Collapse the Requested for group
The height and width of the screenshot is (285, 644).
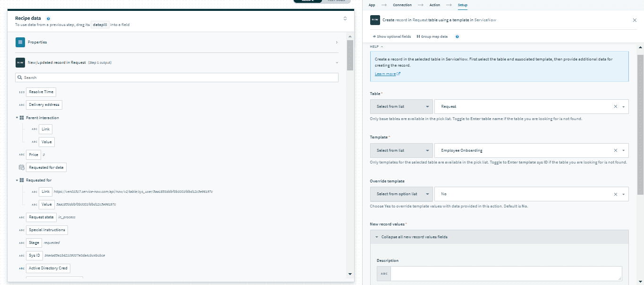[x=17, y=180]
